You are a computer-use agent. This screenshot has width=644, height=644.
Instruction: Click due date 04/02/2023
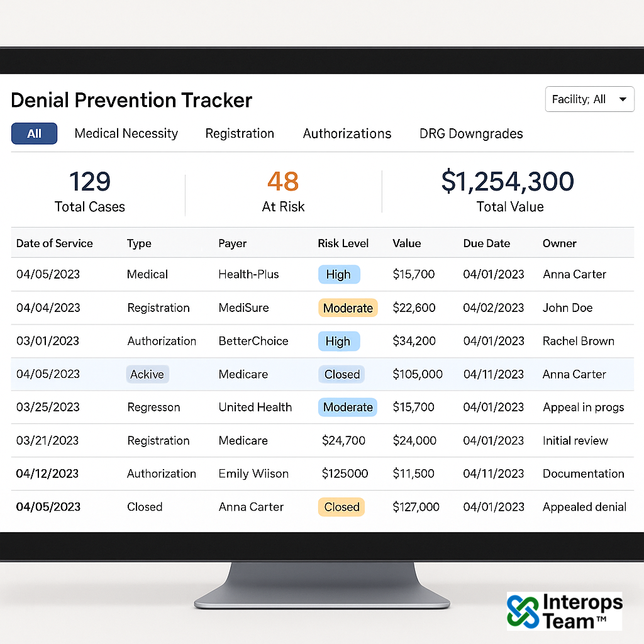(494, 308)
